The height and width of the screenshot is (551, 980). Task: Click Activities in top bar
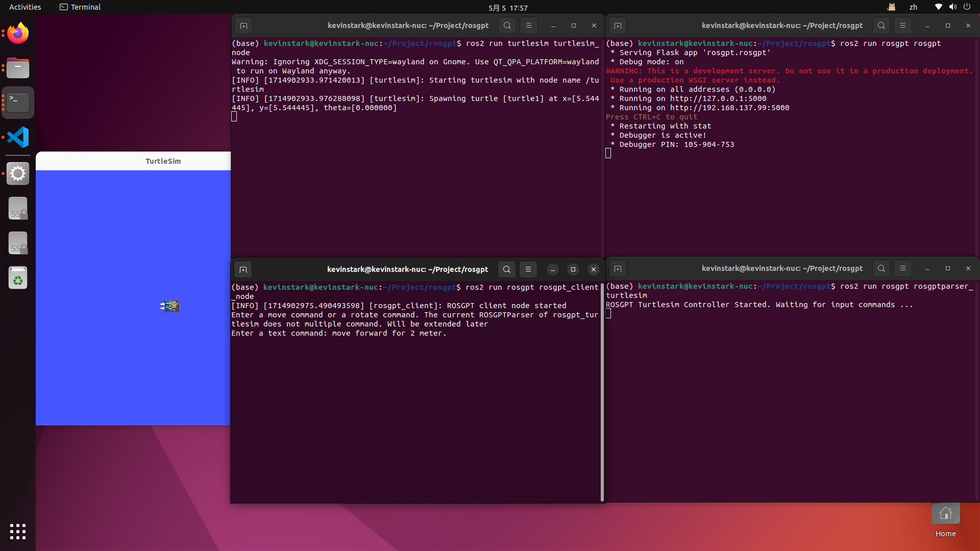coord(25,7)
